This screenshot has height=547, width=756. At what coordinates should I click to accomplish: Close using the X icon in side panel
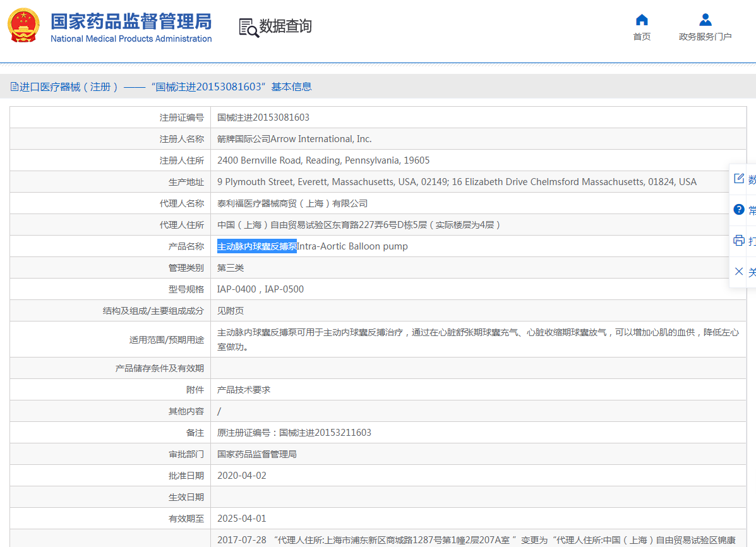tap(739, 271)
